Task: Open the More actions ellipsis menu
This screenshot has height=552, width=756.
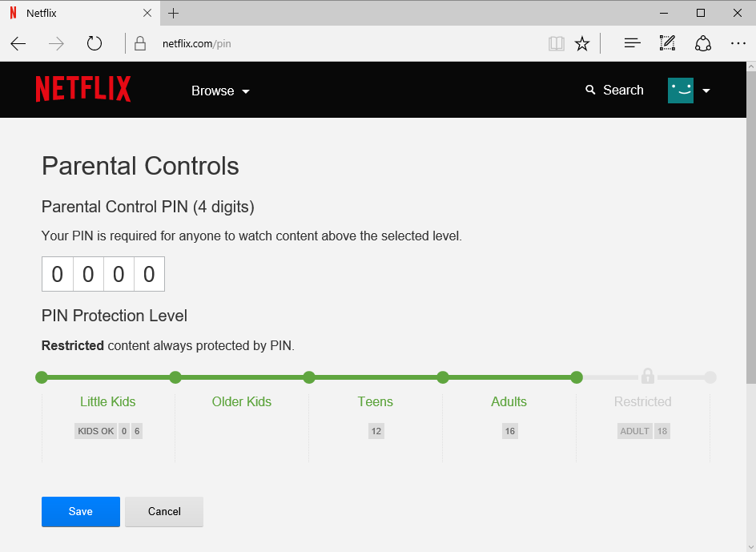Action: (738, 43)
